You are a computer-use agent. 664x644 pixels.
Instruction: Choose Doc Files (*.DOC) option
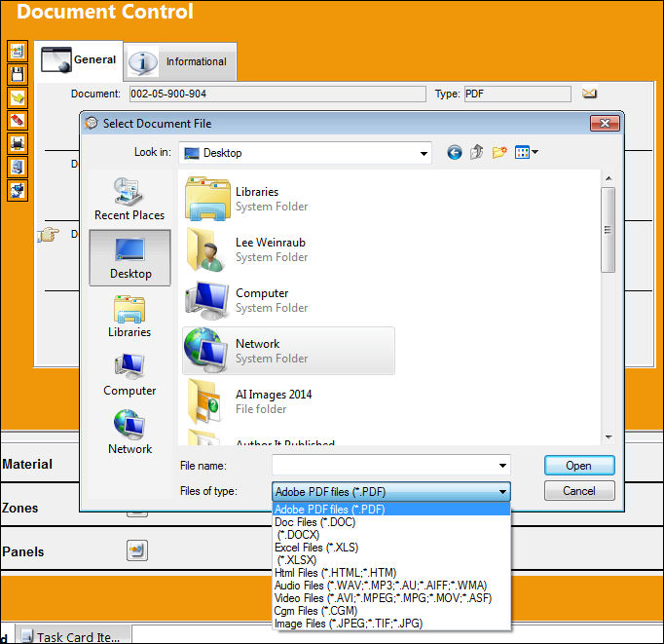click(391, 522)
